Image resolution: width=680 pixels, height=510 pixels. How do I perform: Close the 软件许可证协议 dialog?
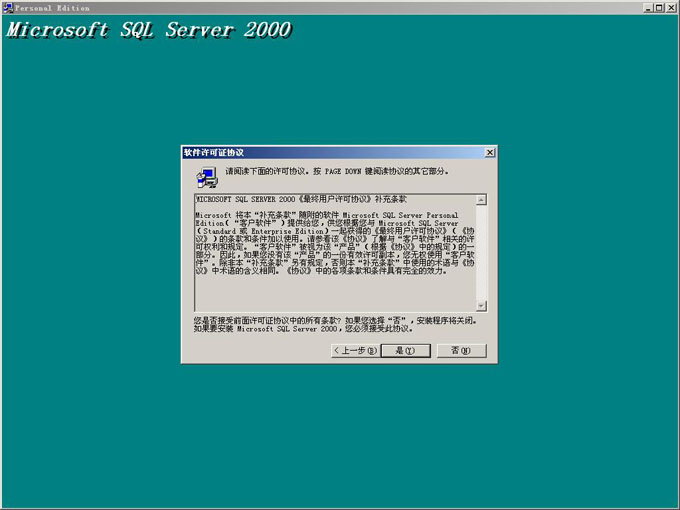490,152
